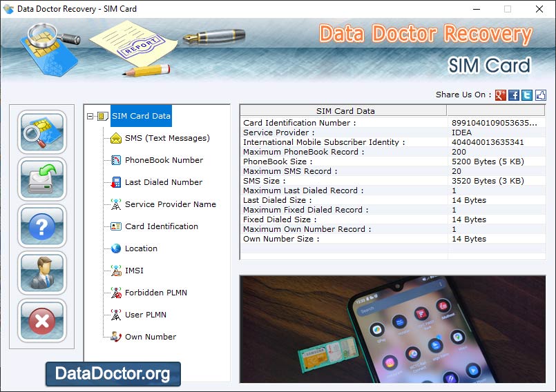This screenshot has height=392, width=556.
Task: Click the value 3520 Bytes (3 KB)
Action: (488, 180)
